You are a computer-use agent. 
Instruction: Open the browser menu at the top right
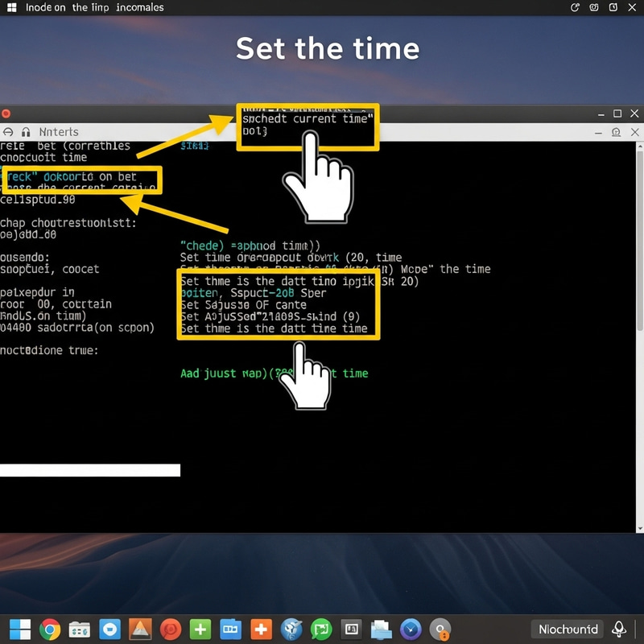click(x=612, y=7)
